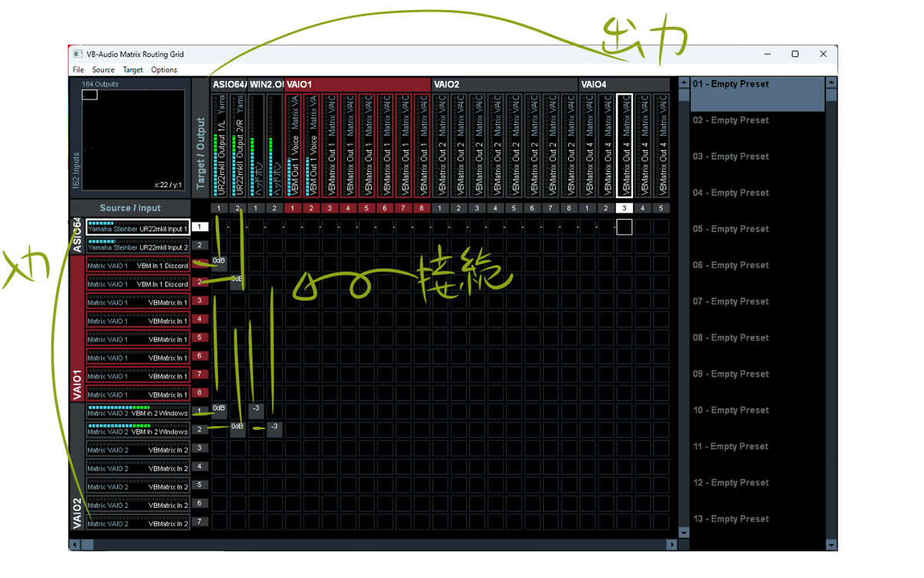Open the Options menu
Image resolution: width=924 pixels, height=578 pixels.
tap(164, 69)
